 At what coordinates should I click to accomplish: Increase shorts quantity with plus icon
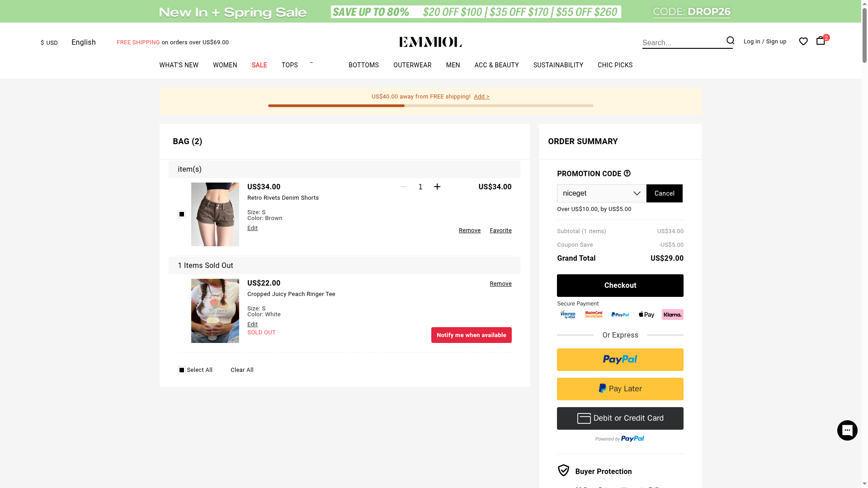[437, 187]
